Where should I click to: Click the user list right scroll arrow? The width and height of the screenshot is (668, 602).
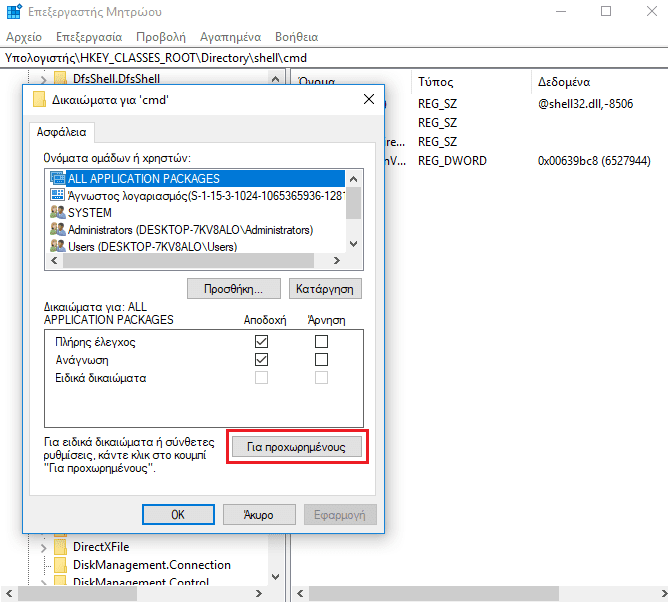[337, 260]
